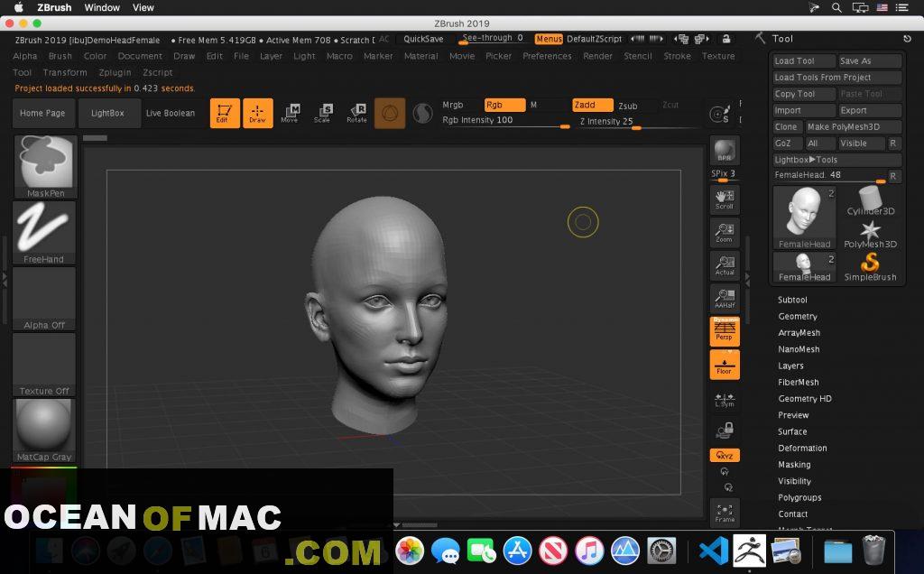This screenshot has height=574, width=924.
Task: Open the Texture Off selector
Action: (x=44, y=365)
